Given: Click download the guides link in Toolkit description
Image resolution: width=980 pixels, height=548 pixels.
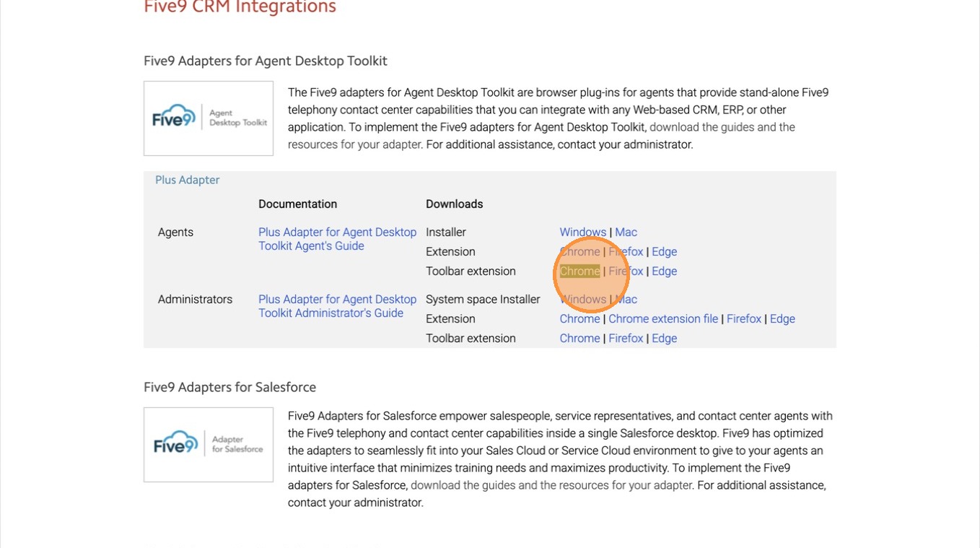Looking at the screenshot, I should point(541,136).
